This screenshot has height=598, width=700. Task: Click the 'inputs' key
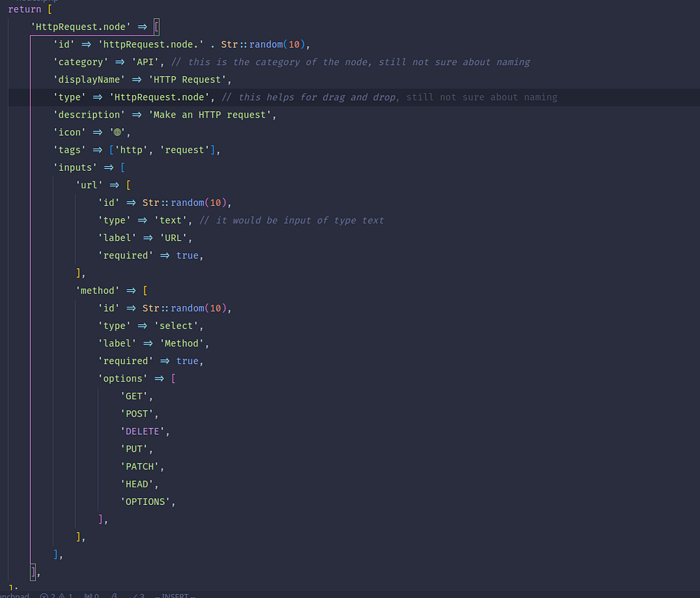pos(75,167)
